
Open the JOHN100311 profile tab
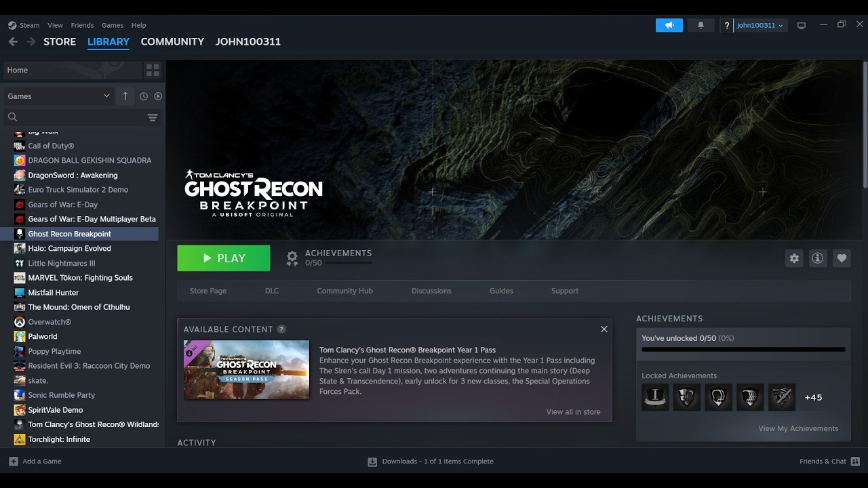click(x=248, y=41)
